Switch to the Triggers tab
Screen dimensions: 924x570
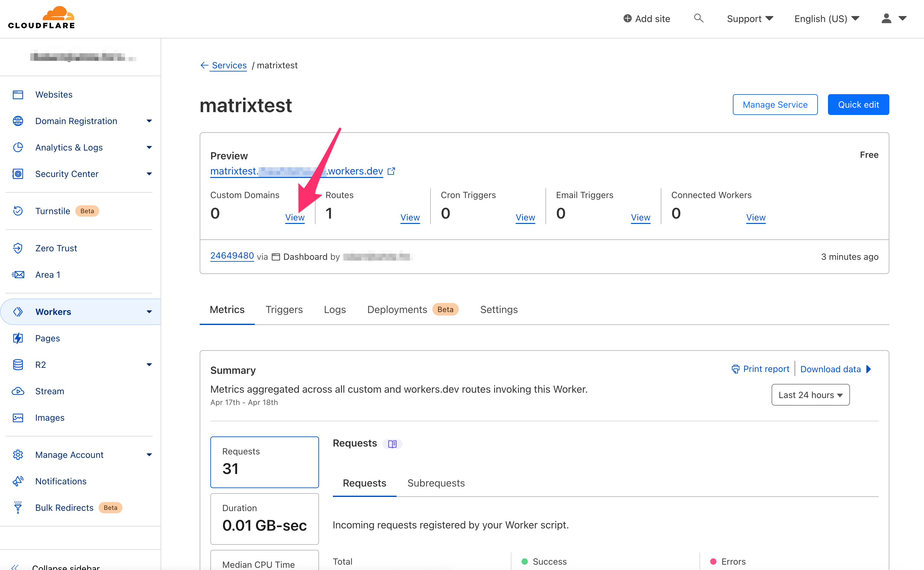(x=284, y=310)
